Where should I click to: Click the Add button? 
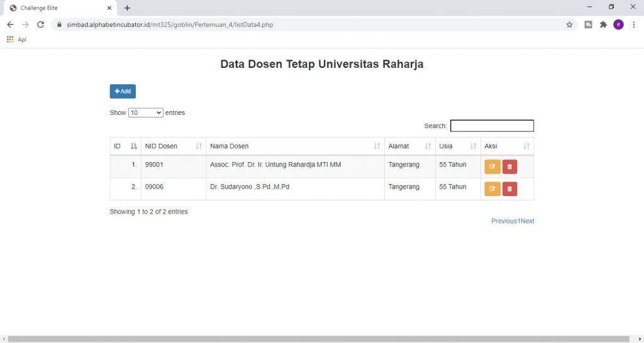pyautogui.click(x=123, y=92)
